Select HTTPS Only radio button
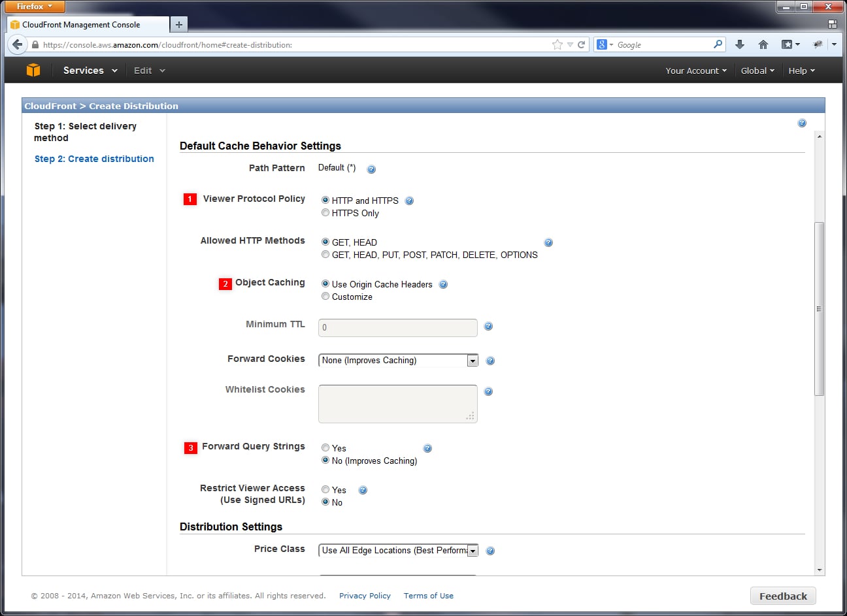The width and height of the screenshot is (847, 616). click(x=325, y=212)
